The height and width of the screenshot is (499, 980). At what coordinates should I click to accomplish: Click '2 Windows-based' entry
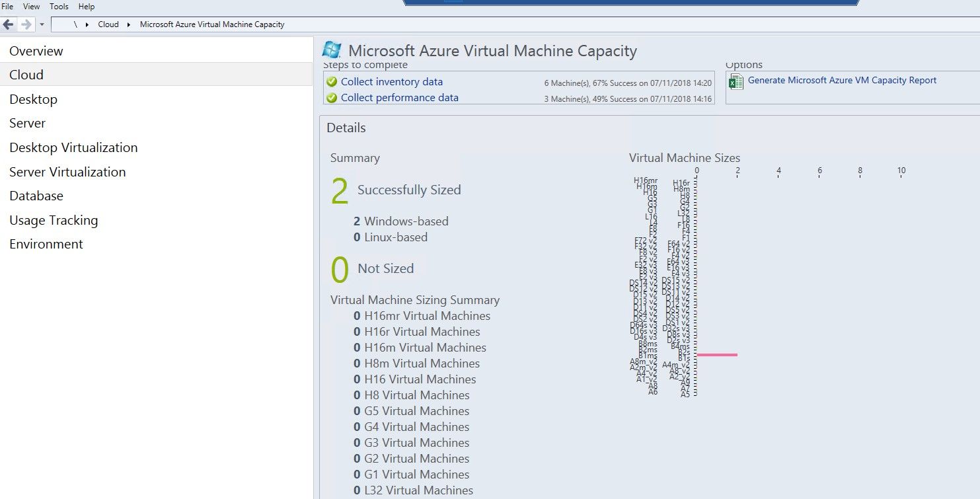(401, 221)
